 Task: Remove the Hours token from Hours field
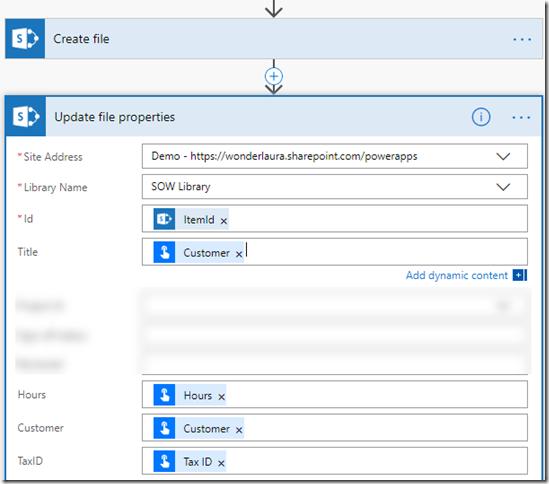click(221, 397)
